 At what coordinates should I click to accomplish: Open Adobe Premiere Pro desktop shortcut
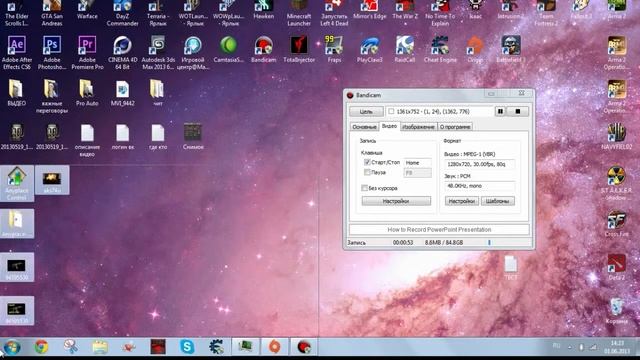tap(87, 52)
